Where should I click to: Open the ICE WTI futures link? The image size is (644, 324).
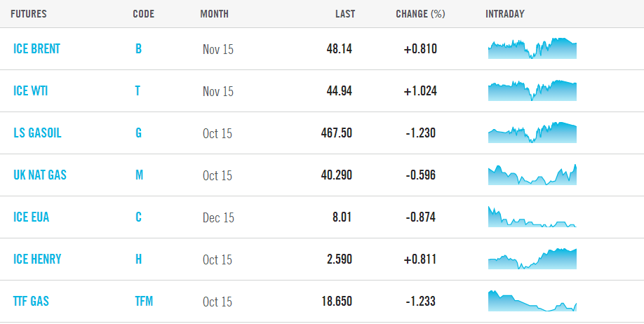tap(31, 91)
